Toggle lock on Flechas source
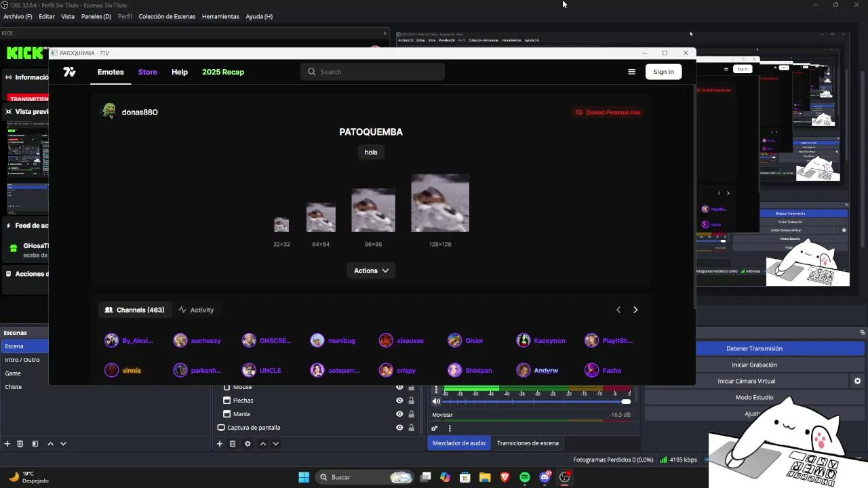The height and width of the screenshot is (488, 868). pos(411,401)
